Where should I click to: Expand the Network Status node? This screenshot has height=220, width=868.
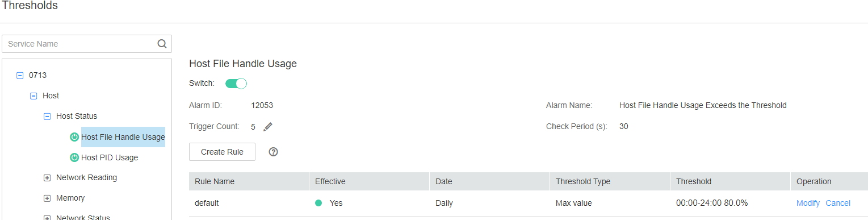(x=47, y=217)
